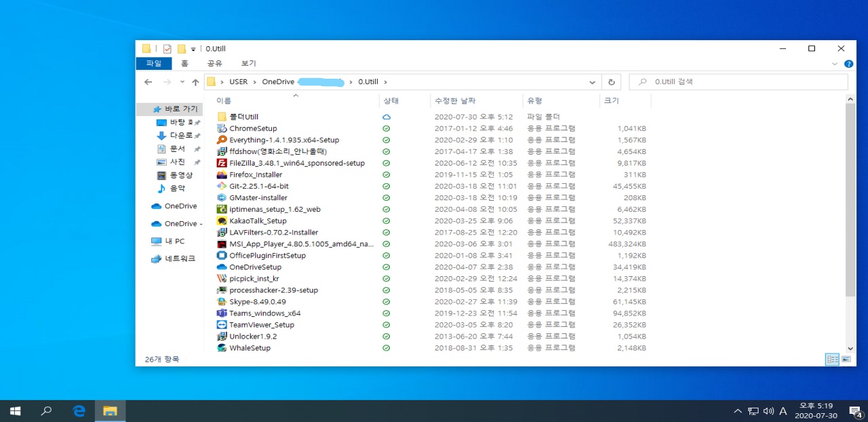
Task: Sort by 수정한 날짜 column header
Action: click(x=455, y=100)
